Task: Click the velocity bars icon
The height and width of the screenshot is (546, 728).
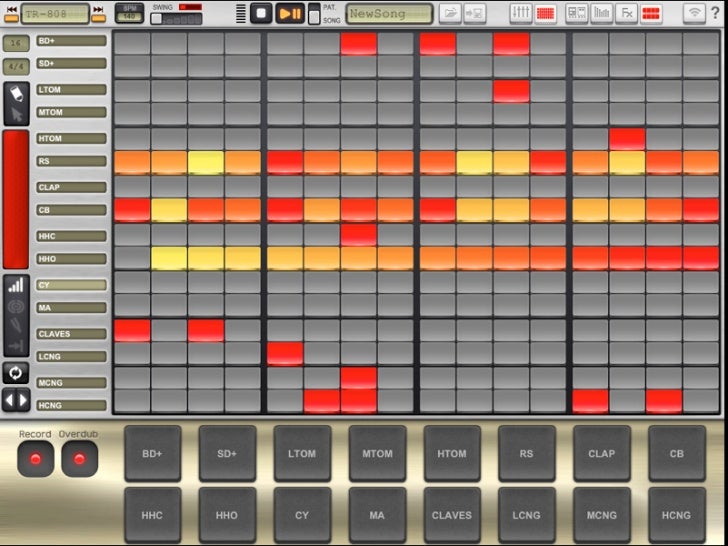Action: (16, 285)
